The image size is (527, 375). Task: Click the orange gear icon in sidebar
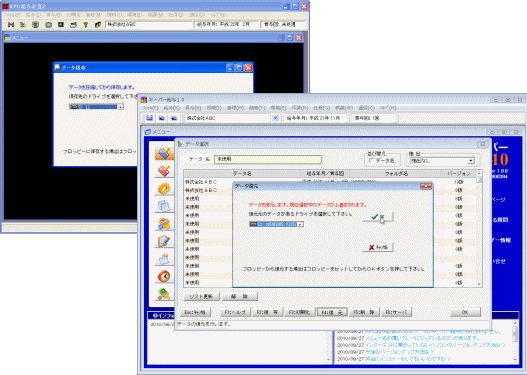(x=164, y=189)
